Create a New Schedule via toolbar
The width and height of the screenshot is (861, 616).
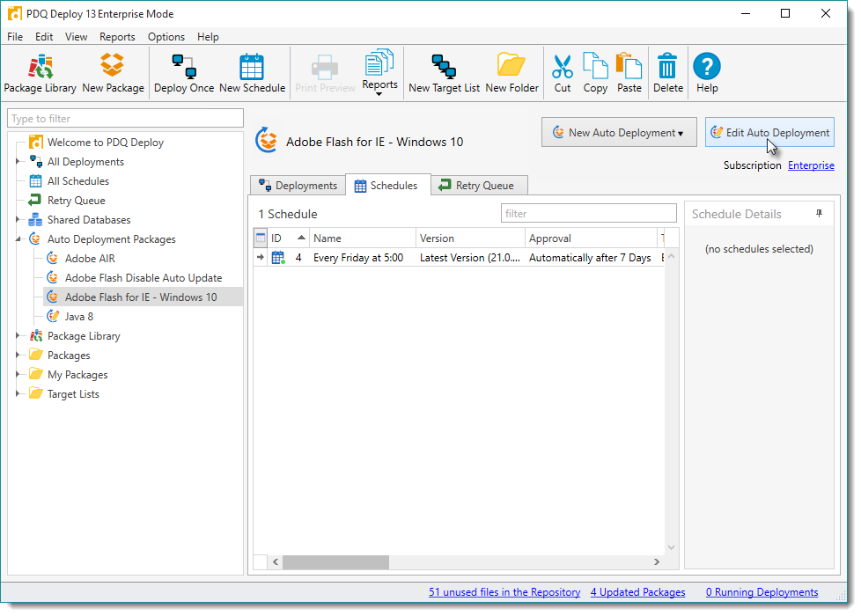click(x=252, y=72)
